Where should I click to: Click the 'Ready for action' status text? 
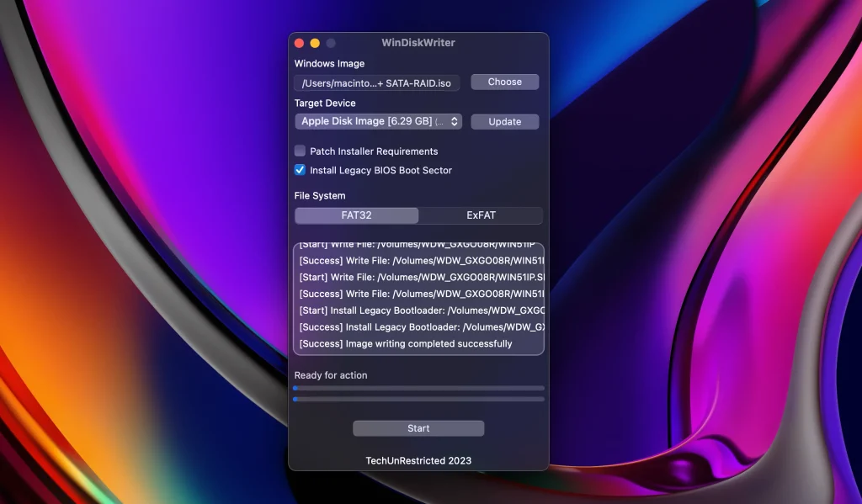click(330, 375)
